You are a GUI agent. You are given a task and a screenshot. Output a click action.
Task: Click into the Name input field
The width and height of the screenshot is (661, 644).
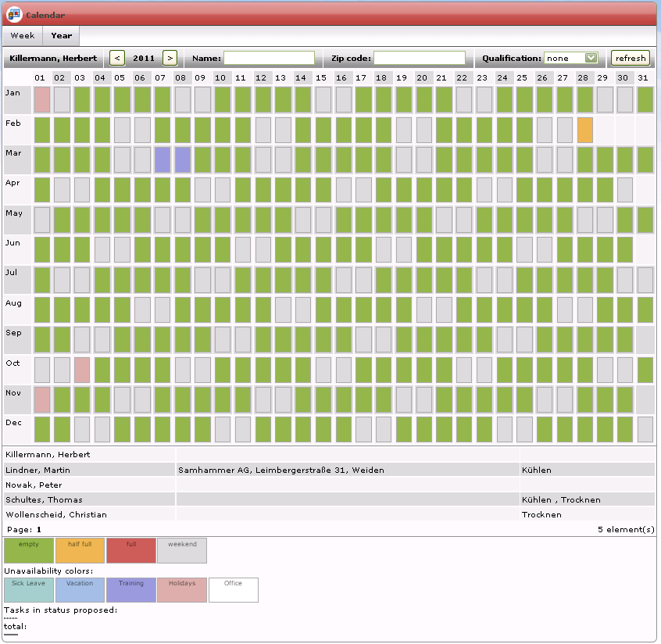click(x=269, y=58)
